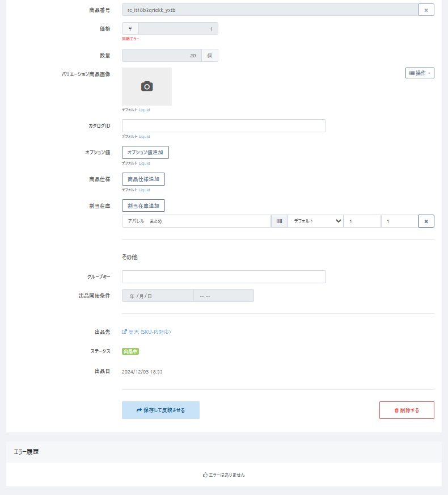The width and height of the screenshot is (448, 495).
Task: Click the 保存して反映させる button
Action: pyautogui.click(x=160, y=410)
